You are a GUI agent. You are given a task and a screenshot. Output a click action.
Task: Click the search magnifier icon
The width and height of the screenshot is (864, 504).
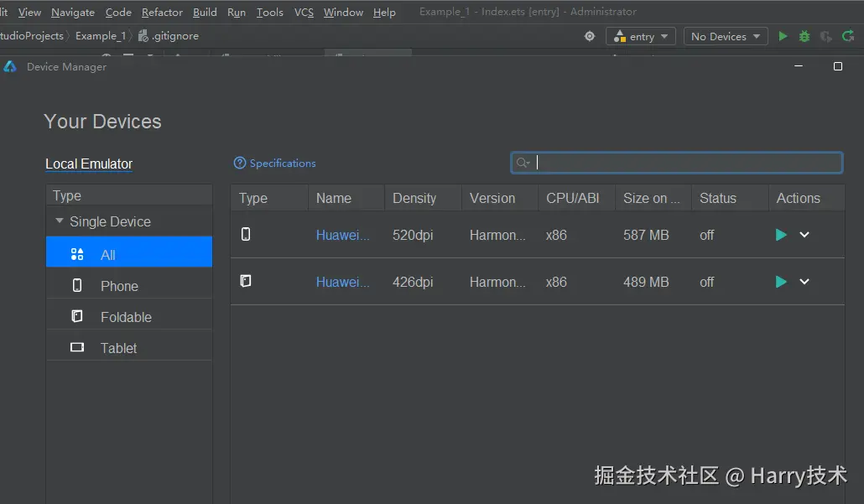(523, 163)
